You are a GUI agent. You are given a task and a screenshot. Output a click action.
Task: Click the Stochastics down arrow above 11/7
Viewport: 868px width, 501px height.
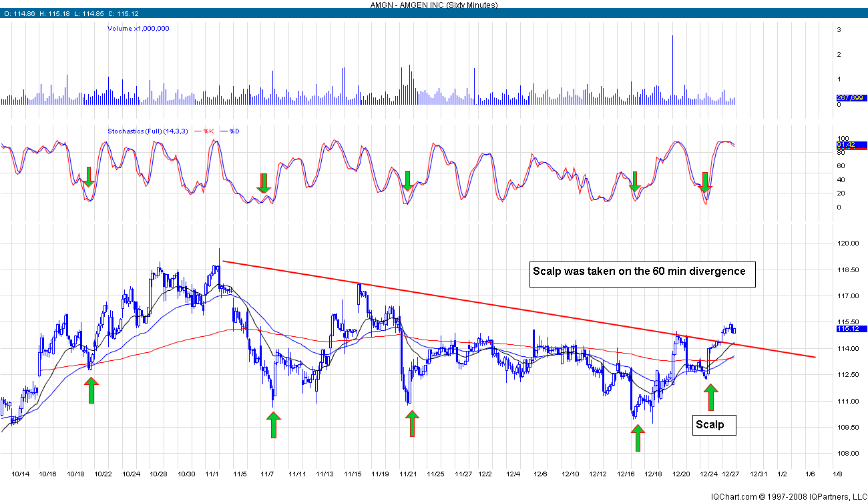click(x=264, y=183)
